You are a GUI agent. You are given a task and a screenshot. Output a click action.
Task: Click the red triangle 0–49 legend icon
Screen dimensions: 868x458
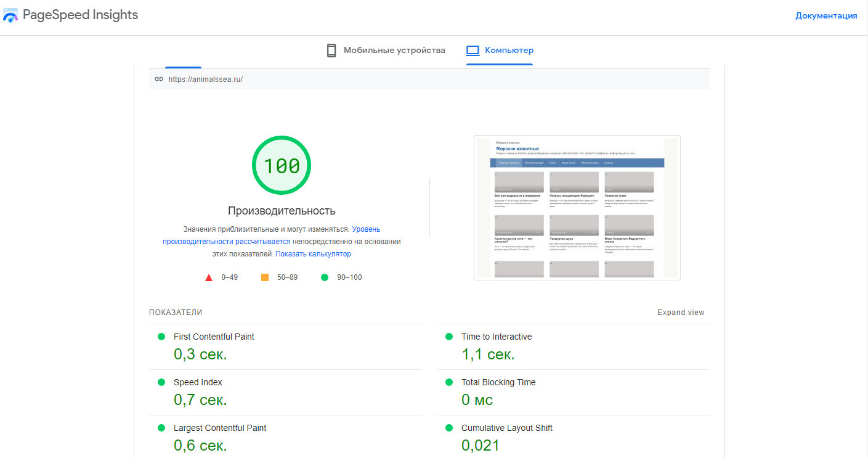[x=209, y=277]
